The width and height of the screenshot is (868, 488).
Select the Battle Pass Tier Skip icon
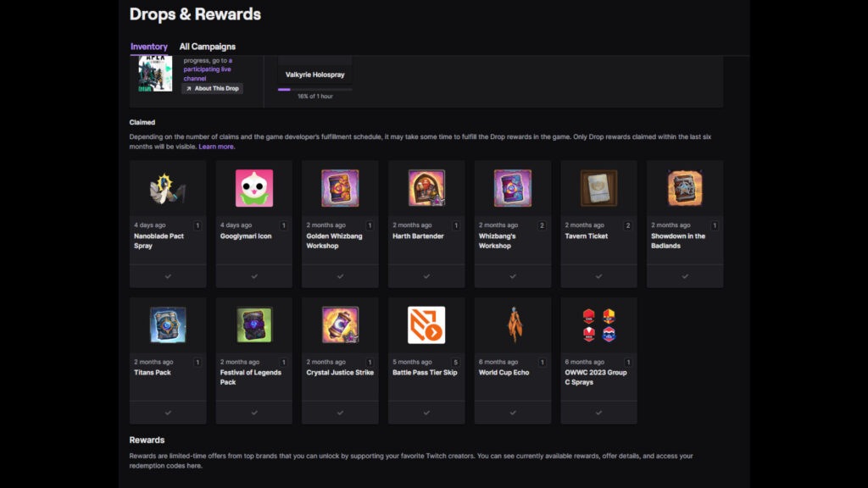click(426, 324)
